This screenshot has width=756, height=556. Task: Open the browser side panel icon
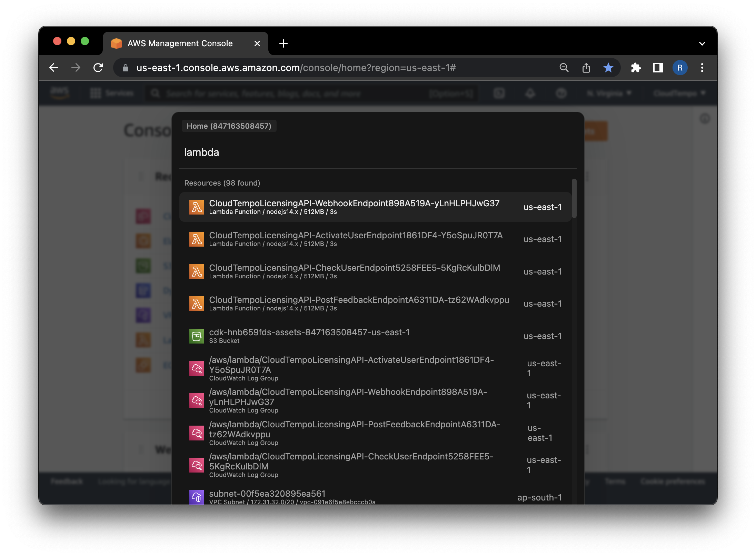tap(658, 68)
